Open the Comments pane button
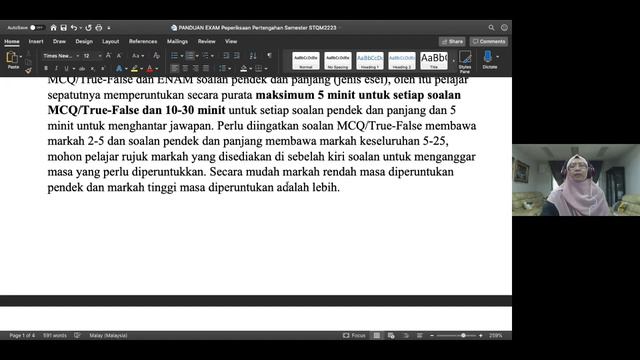Image resolution: width=640 pixels, height=360 pixels. (x=489, y=41)
